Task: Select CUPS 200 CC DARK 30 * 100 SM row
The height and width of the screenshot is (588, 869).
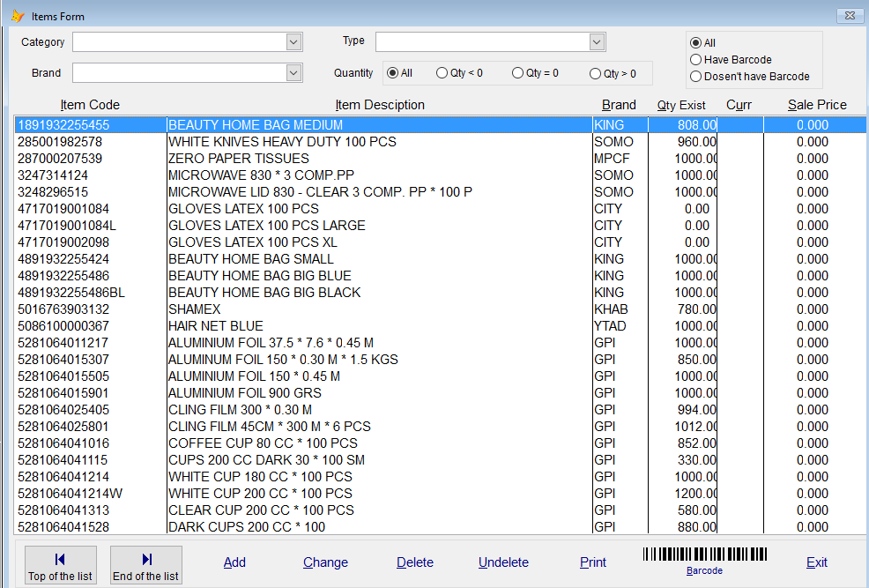Action: (441, 460)
